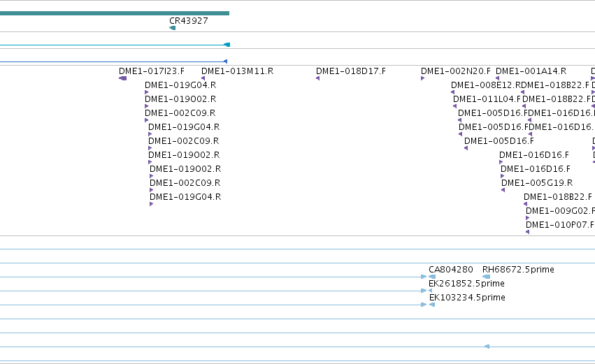Select the thick teal gene bar above CR43927
This screenshot has width=595, height=364.
[115, 13]
